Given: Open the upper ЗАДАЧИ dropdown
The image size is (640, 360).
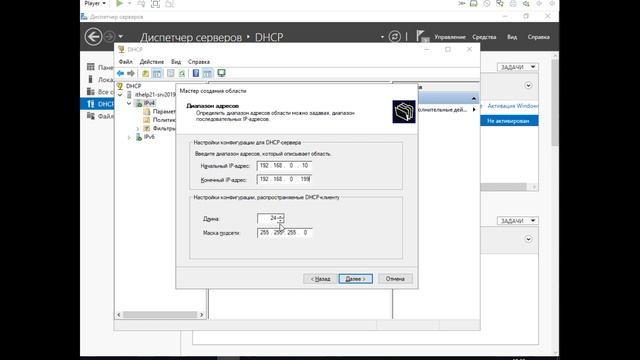Looking at the screenshot, I should click(518, 67).
